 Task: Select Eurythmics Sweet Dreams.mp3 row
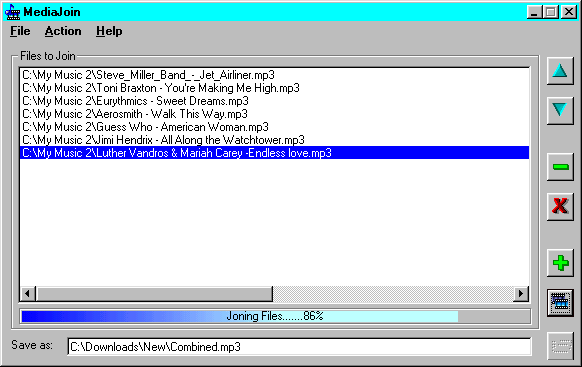(x=274, y=101)
